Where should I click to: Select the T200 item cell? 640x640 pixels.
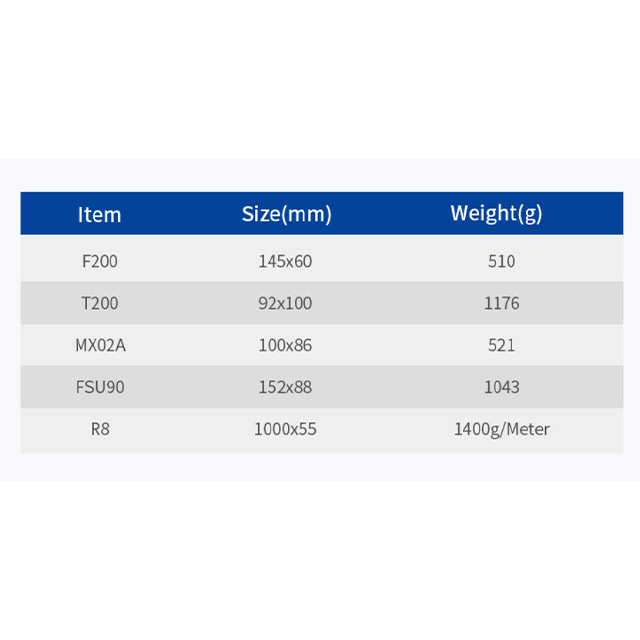pos(100,303)
